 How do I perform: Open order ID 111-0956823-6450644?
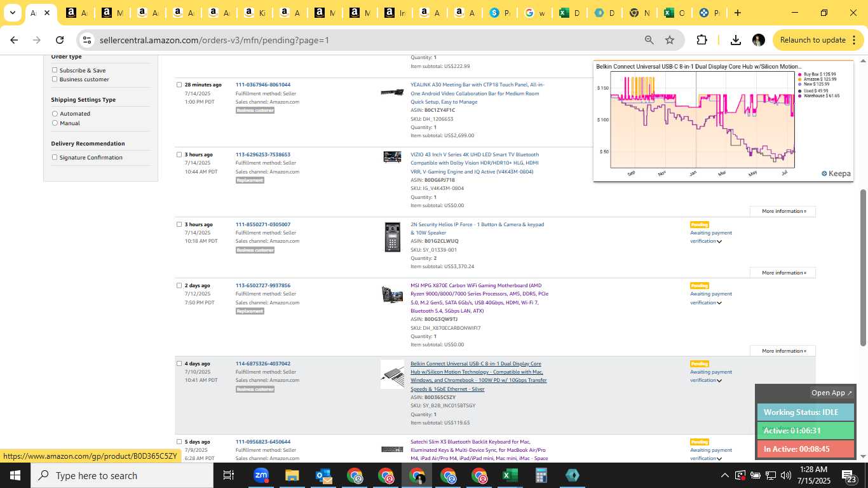click(262, 442)
